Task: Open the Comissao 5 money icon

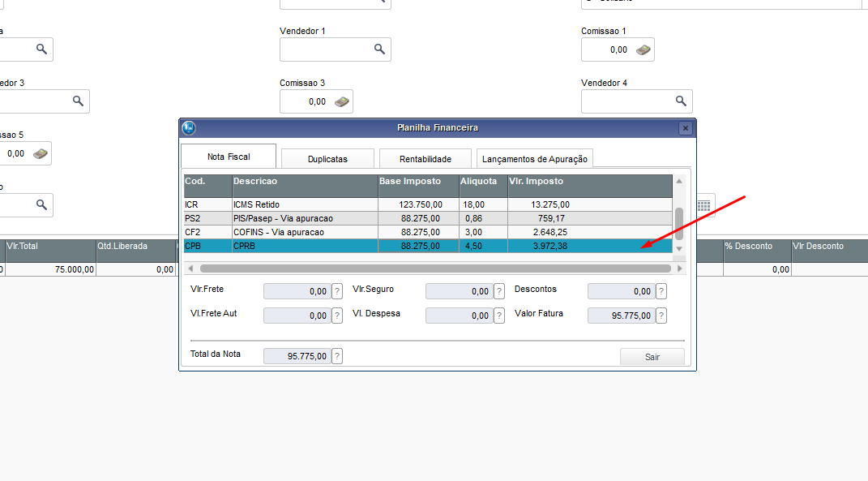Action: pyautogui.click(x=40, y=154)
